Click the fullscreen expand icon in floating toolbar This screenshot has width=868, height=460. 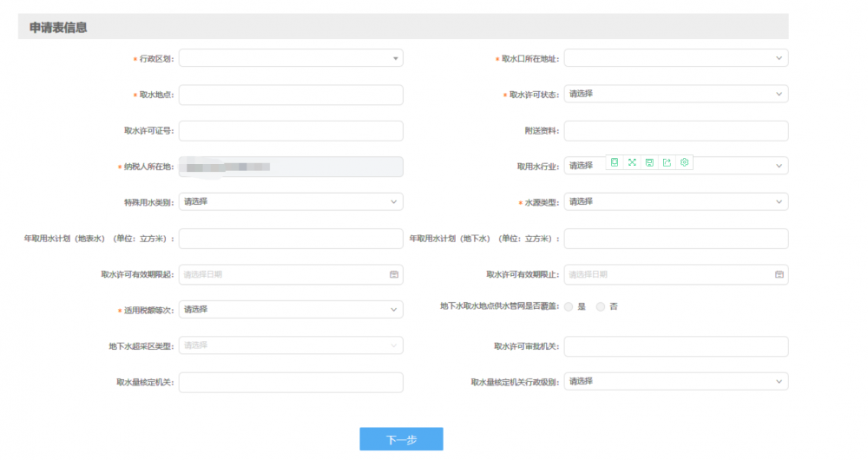pyautogui.click(x=632, y=162)
